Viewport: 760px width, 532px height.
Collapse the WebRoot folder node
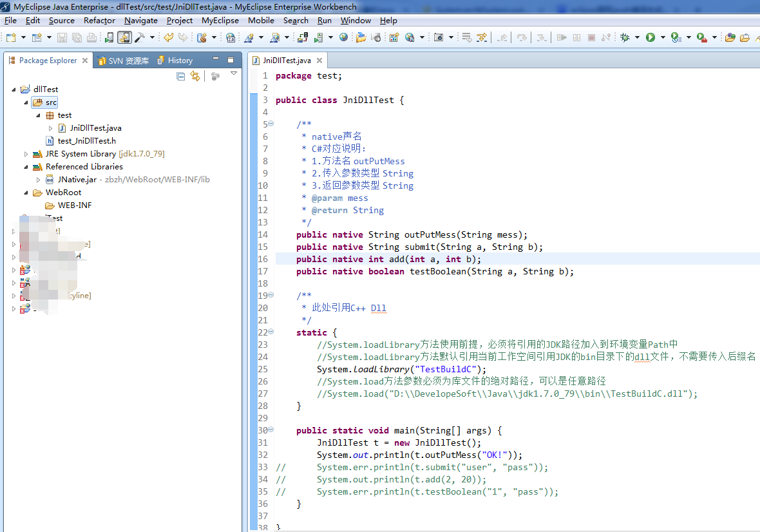pos(26,193)
